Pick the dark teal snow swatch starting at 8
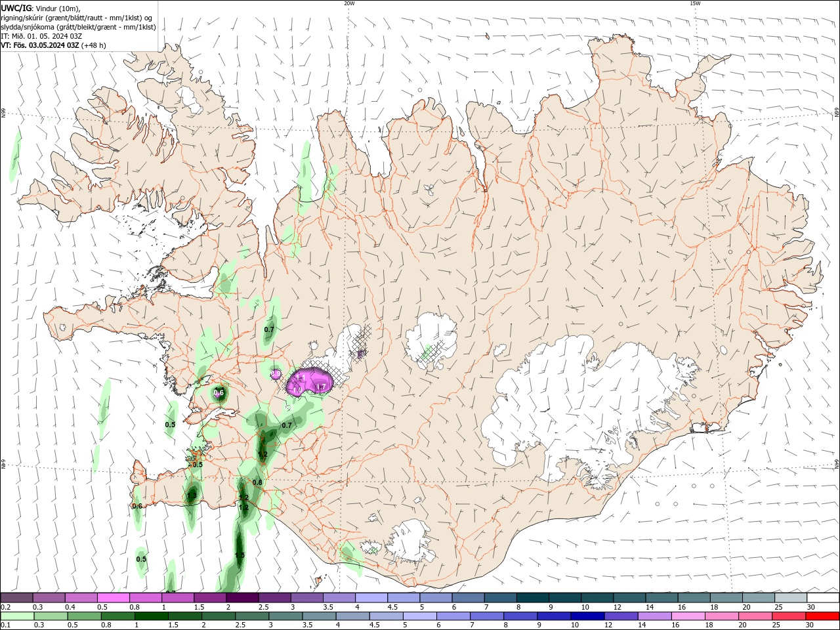The image size is (840, 630). click(533, 597)
